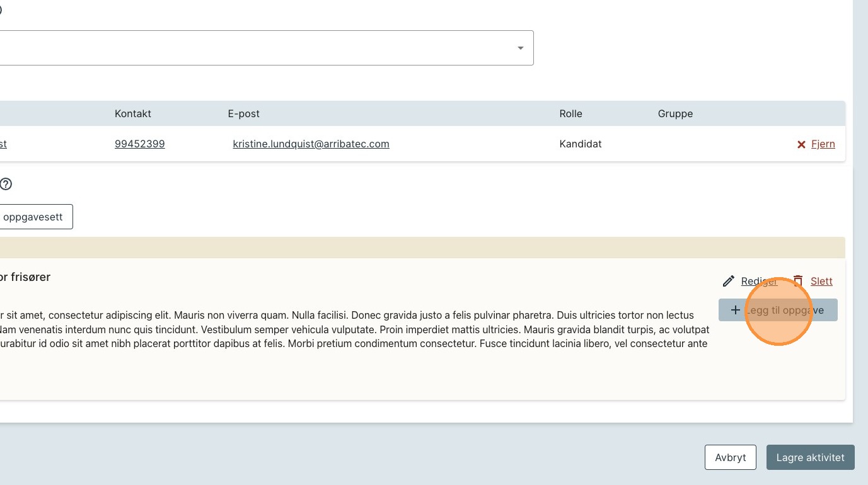The width and height of the screenshot is (868, 485).
Task: Click the Slett link
Action: [x=821, y=281]
